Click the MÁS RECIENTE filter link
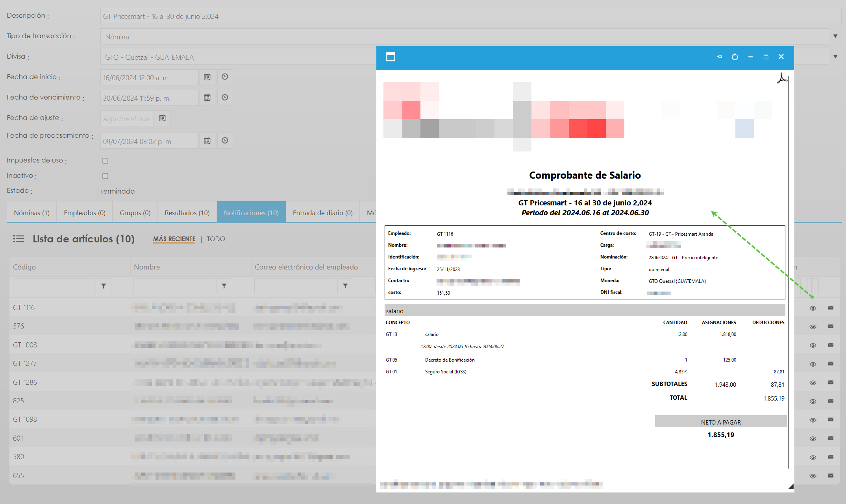Viewport: 846px width, 504px height. [174, 239]
